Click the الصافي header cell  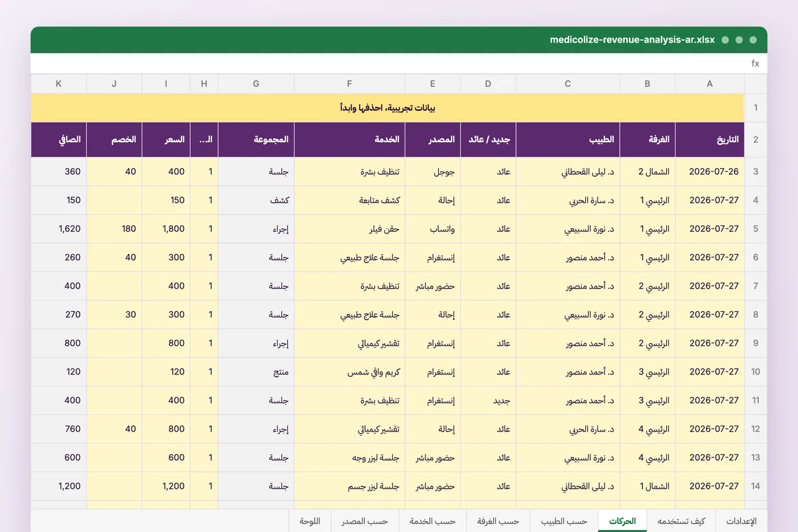click(x=59, y=140)
